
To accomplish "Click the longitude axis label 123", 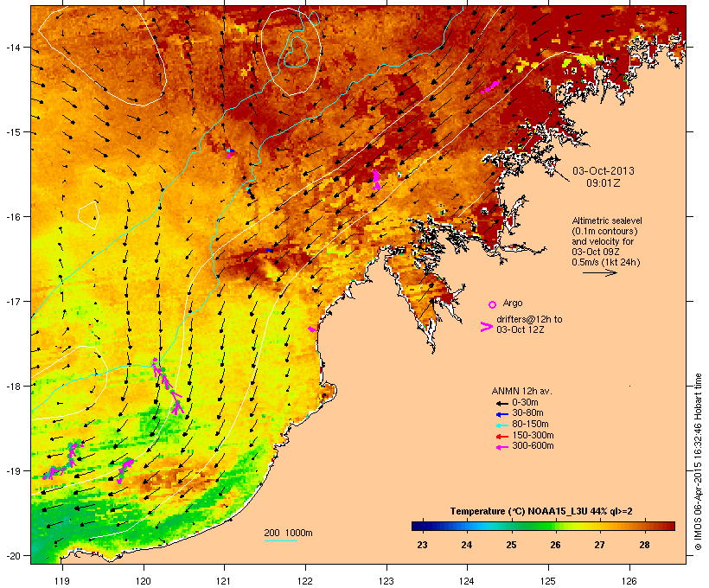I will pyautogui.click(x=386, y=581).
